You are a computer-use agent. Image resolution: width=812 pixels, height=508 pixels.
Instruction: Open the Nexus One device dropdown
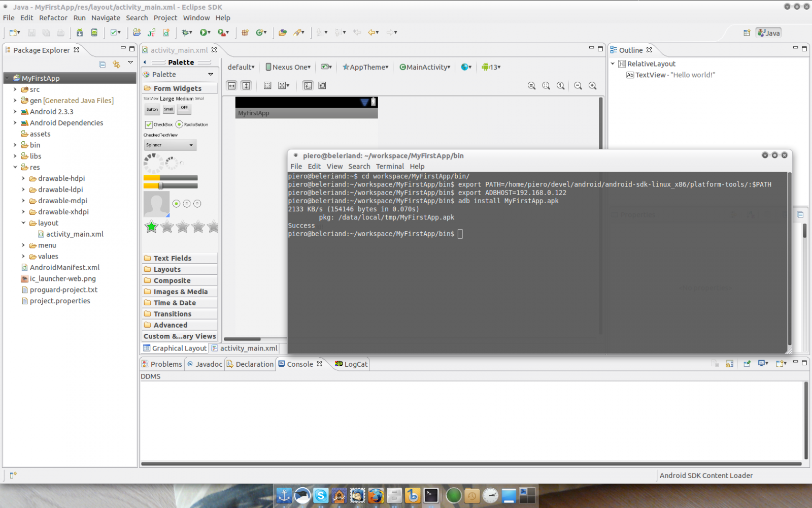point(288,67)
